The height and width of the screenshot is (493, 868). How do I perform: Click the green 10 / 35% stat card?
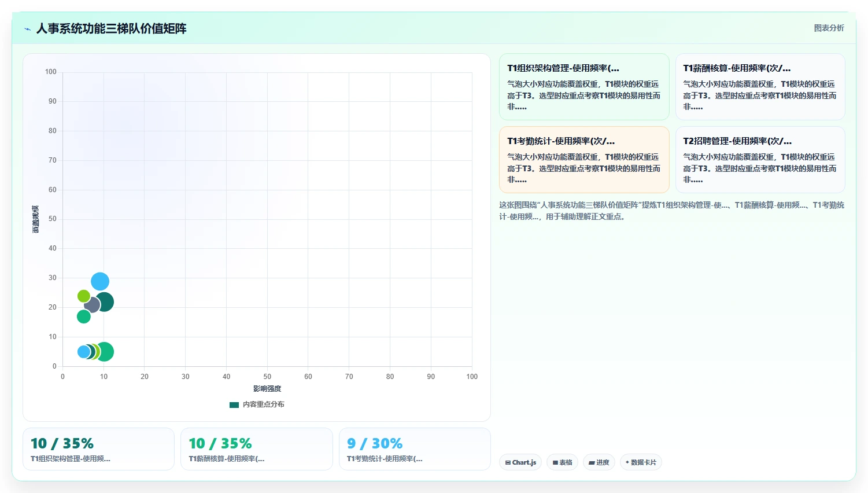(257, 449)
